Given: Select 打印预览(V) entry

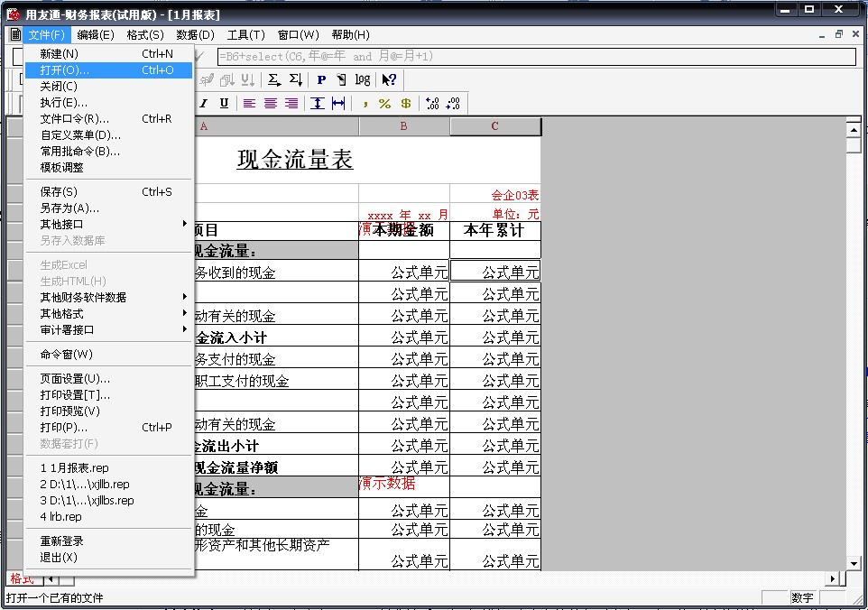Looking at the screenshot, I should coord(108,411).
